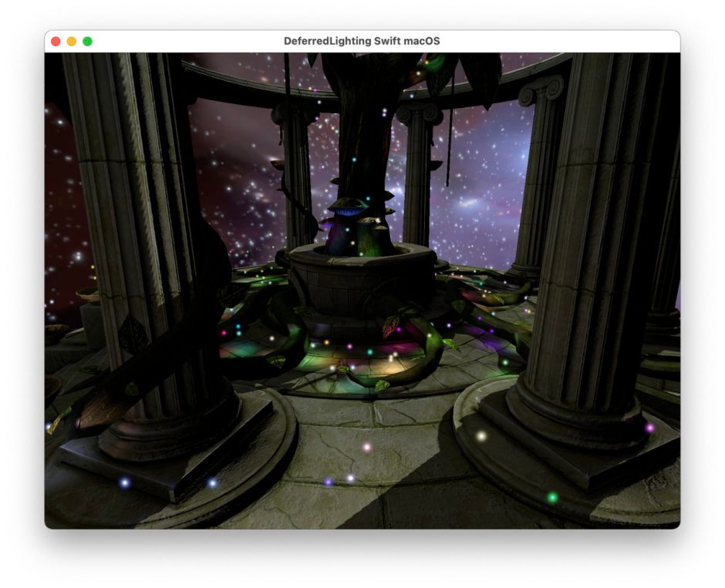Click the large fluted column in left foreground
725x588 pixels.
click(139, 231)
